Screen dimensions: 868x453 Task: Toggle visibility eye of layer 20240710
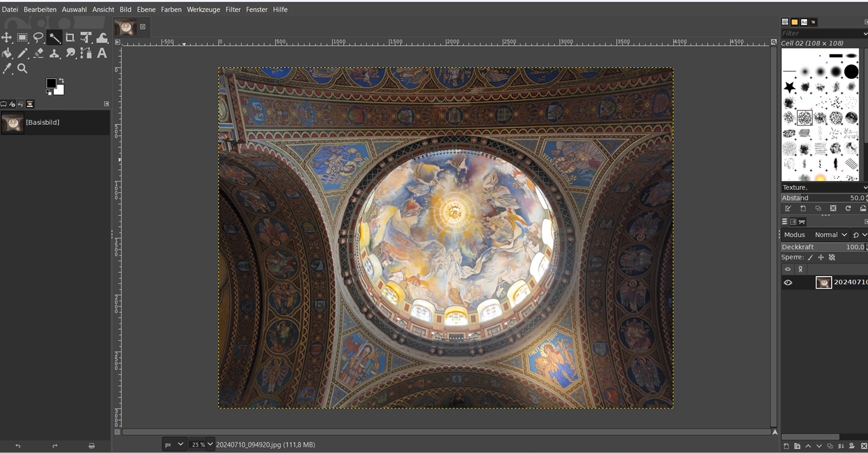tap(788, 282)
